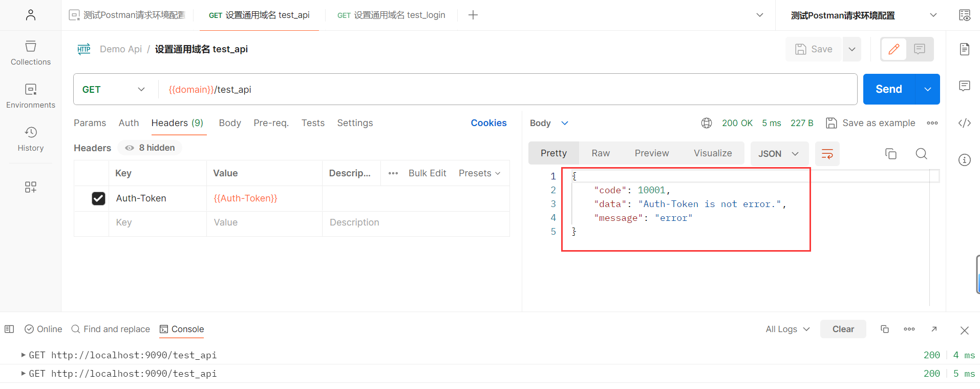Open the code snippet icon
This screenshot has height=389, width=980.
[x=965, y=123]
